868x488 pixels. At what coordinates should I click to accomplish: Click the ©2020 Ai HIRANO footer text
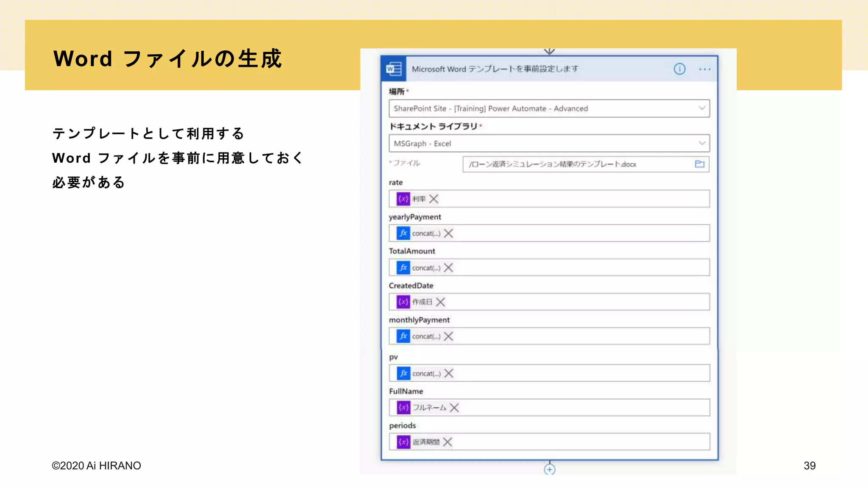(x=96, y=466)
